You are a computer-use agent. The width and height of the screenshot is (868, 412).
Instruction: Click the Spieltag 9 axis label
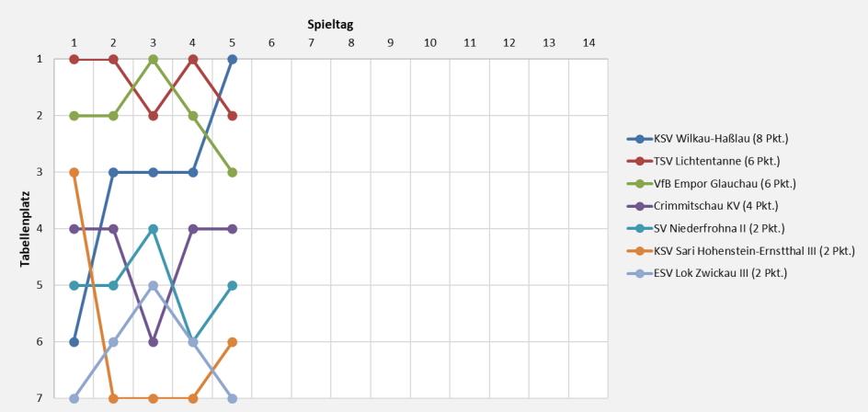click(390, 42)
